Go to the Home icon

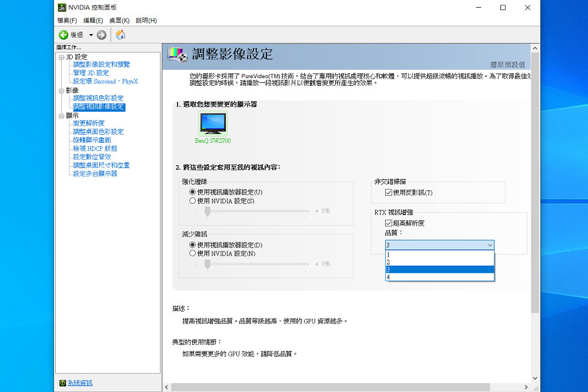click(121, 35)
